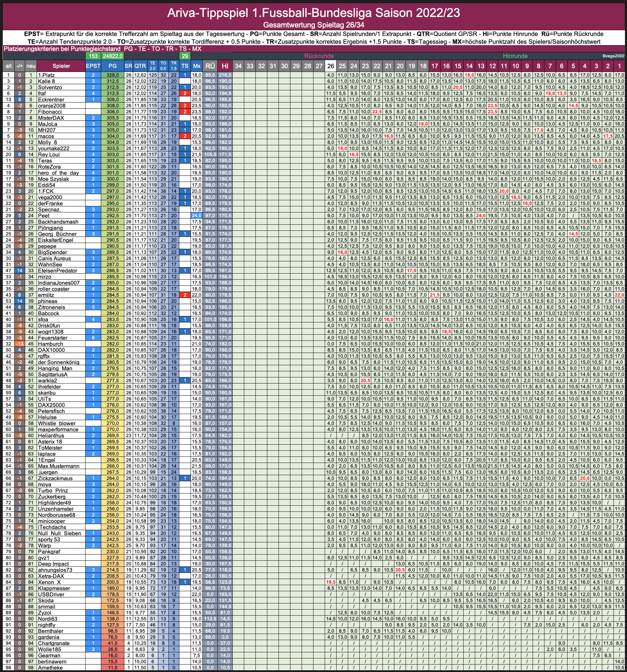Image resolution: width=627 pixels, height=672 pixels.
Task: Select player name Whistle_blower
Action: click(56, 423)
